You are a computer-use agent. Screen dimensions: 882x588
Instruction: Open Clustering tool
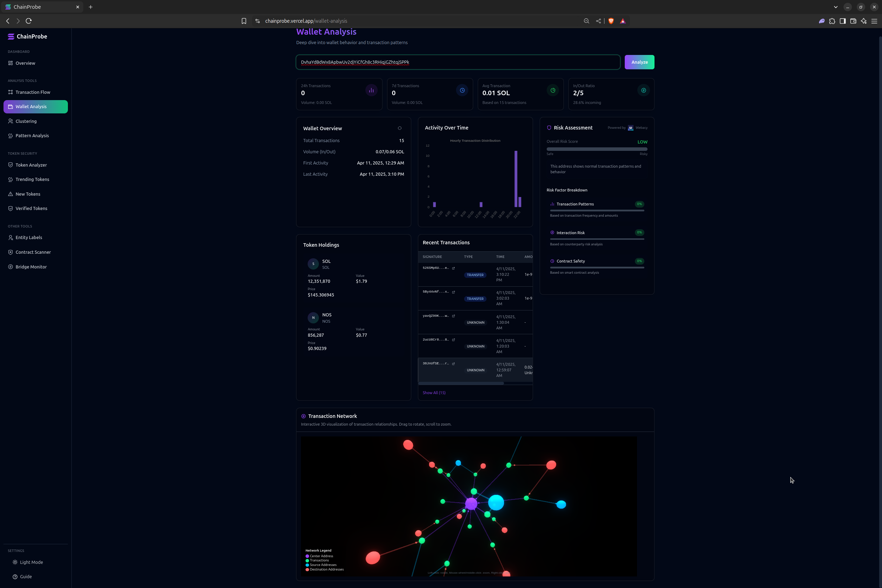[36, 121]
